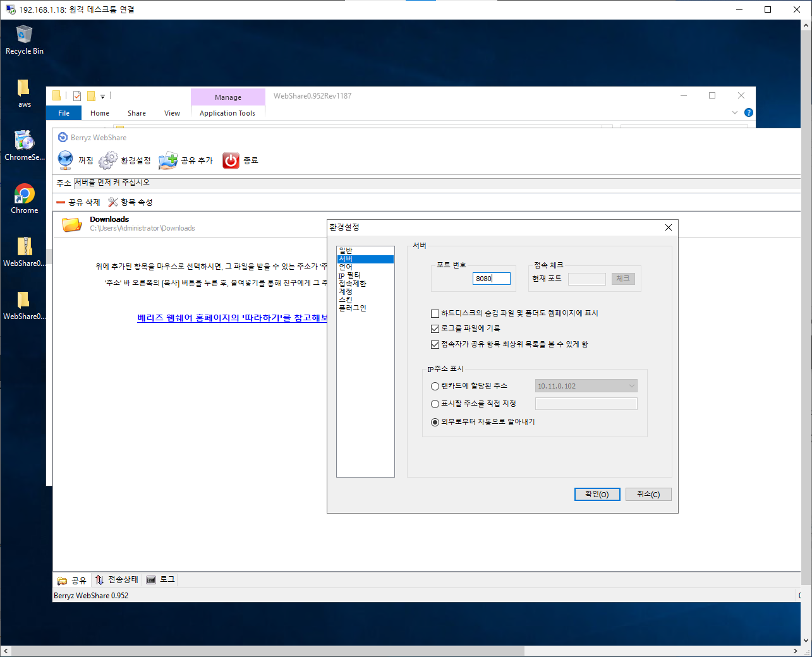Switch to 전송상태 transfer status tab
The height and width of the screenshot is (657, 812).
click(x=117, y=580)
